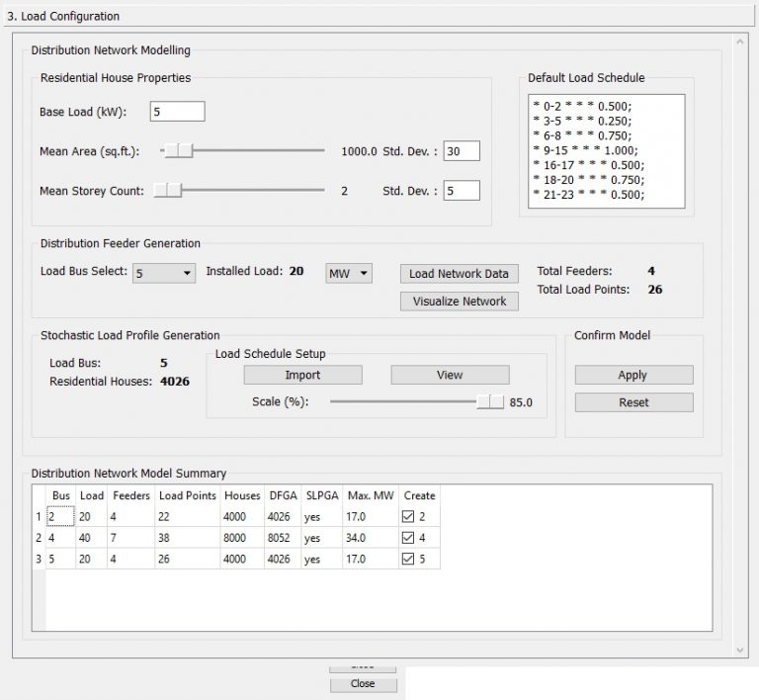Select the Bus cell showing 2 in row 1
Image resolution: width=759 pixels, height=700 pixels.
[60, 516]
